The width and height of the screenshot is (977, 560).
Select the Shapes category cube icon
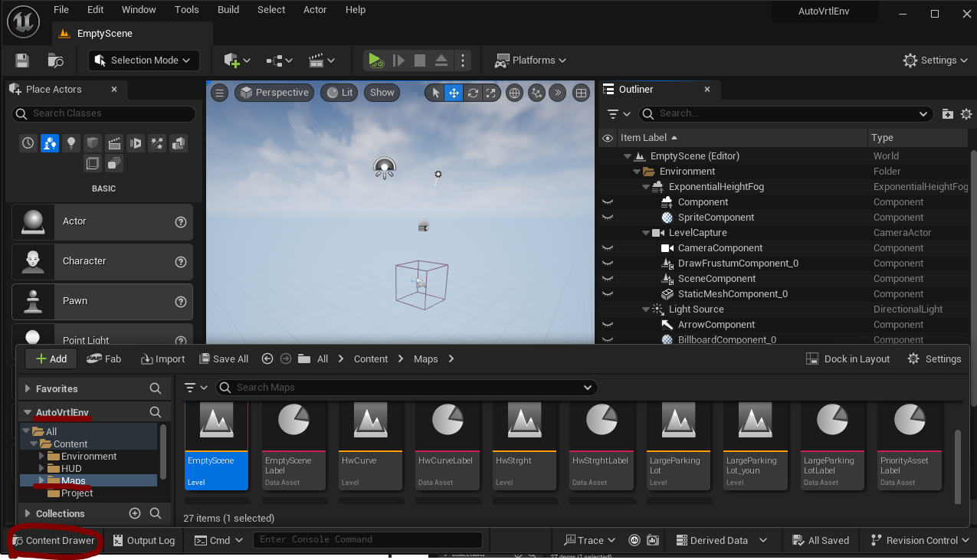pyautogui.click(x=93, y=143)
